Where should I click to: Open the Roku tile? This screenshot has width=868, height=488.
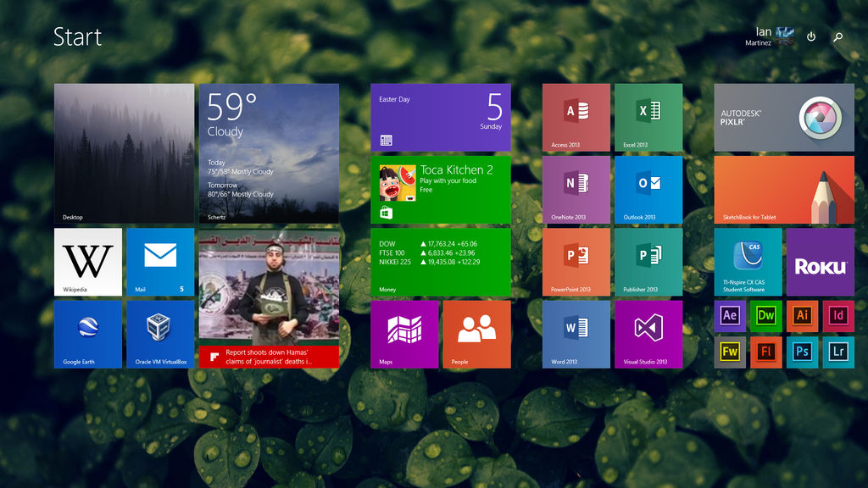click(820, 262)
